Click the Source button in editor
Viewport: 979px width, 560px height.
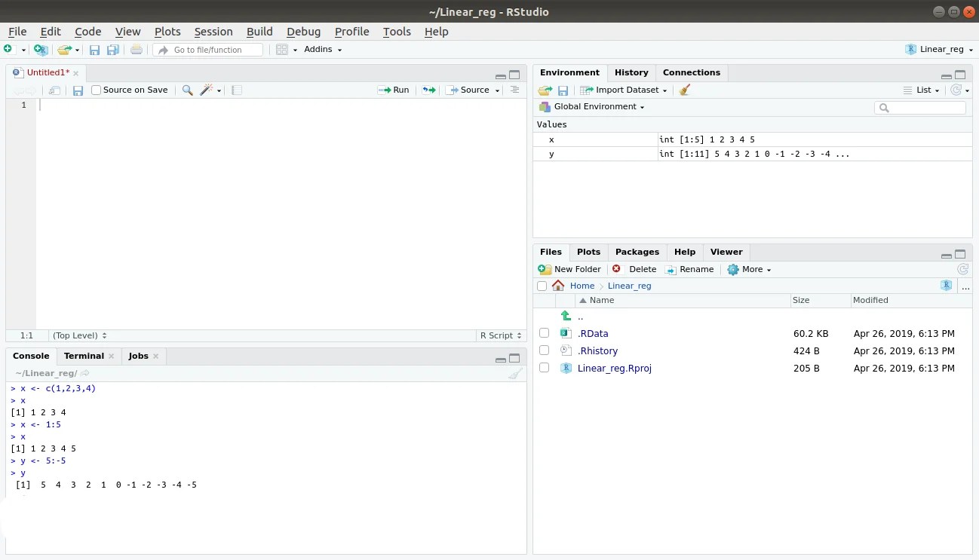(468, 90)
